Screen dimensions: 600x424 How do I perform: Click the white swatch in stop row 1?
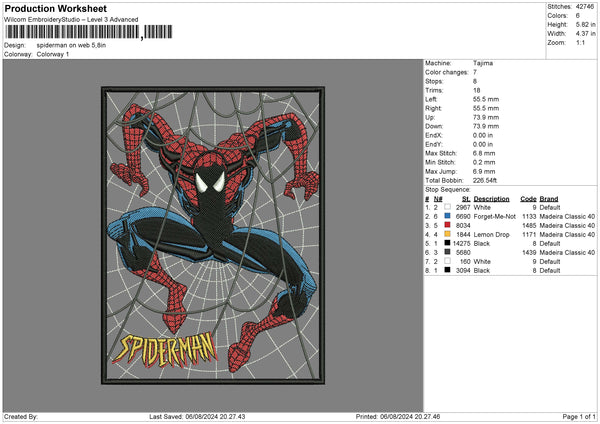pos(447,207)
